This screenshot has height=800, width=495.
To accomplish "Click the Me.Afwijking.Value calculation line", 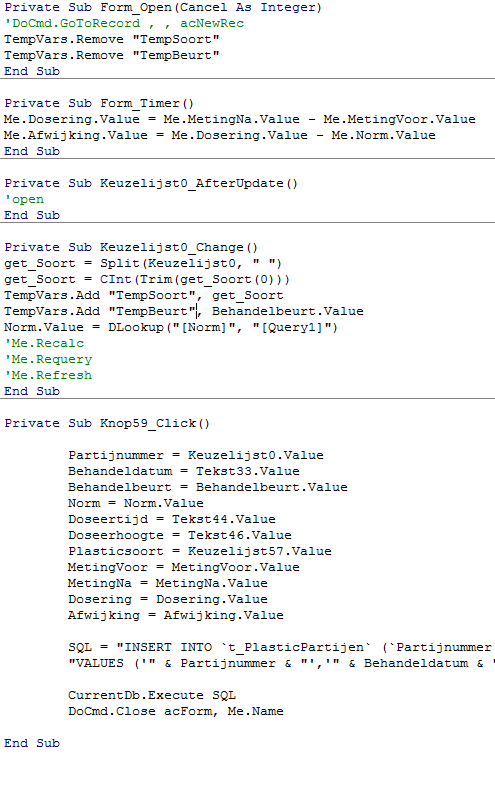I will (x=220, y=135).
